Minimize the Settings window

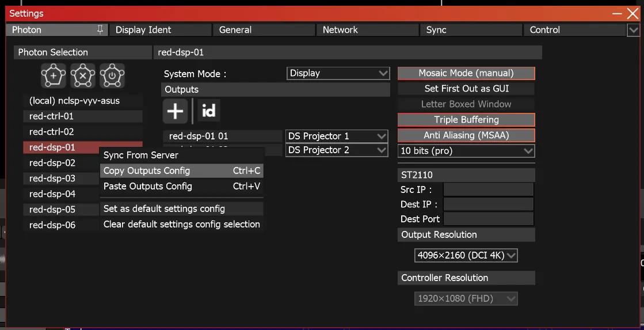(617, 14)
